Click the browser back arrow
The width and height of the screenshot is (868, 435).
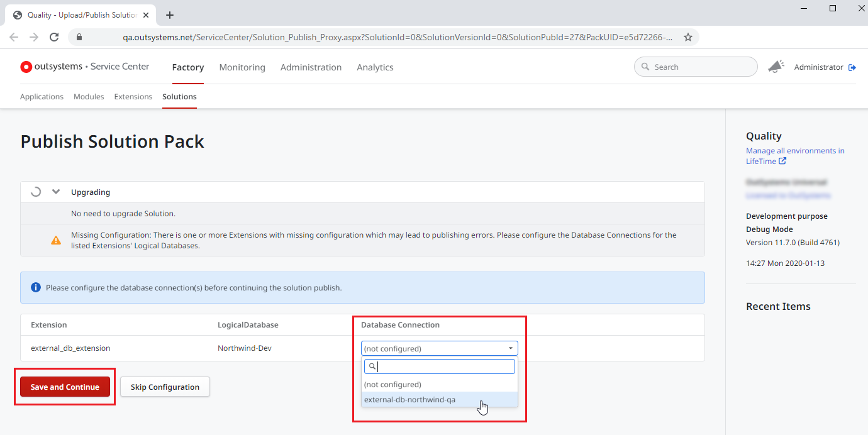(x=14, y=37)
